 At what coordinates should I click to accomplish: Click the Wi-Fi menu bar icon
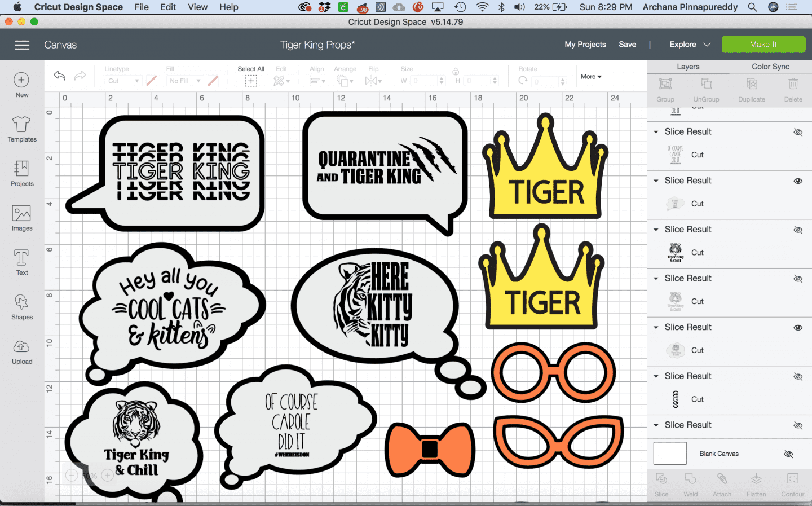pyautogui.click(x=482, y=7)
